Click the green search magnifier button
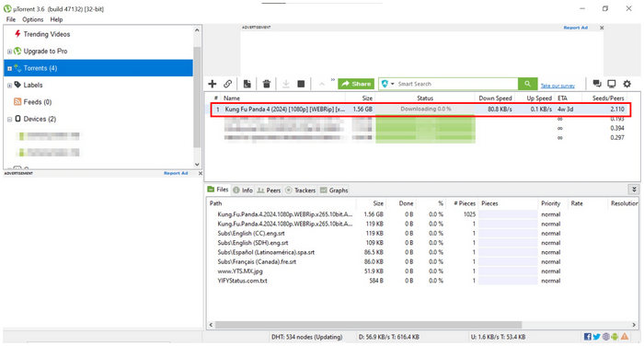 pyautogui.click(x=527, y=84)
